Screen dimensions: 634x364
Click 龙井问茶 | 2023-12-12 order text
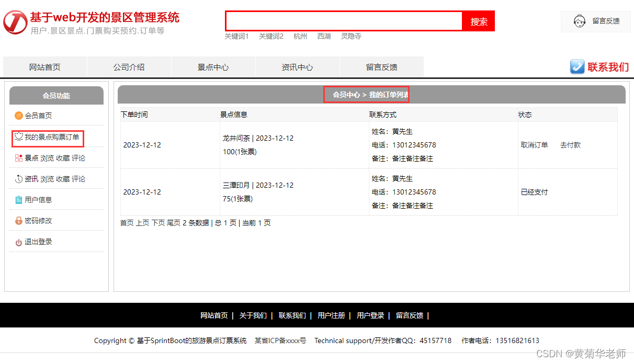pos(258,138)
